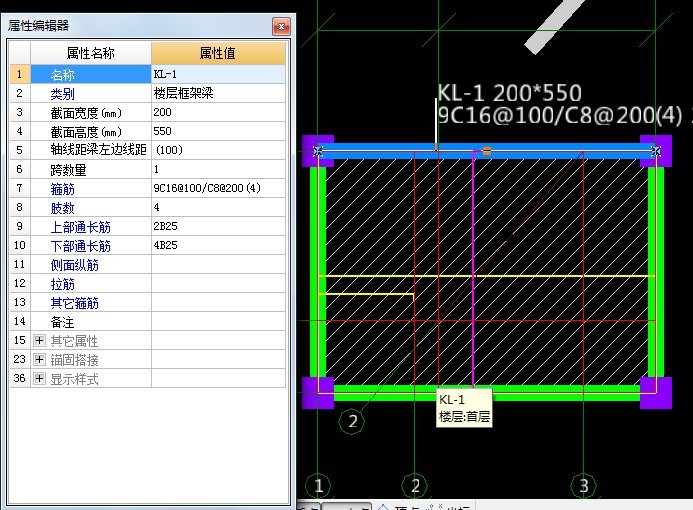
Task: Click the long yellow horizontal rebar line
Action: pyautogui.click(x=486, y=276)
